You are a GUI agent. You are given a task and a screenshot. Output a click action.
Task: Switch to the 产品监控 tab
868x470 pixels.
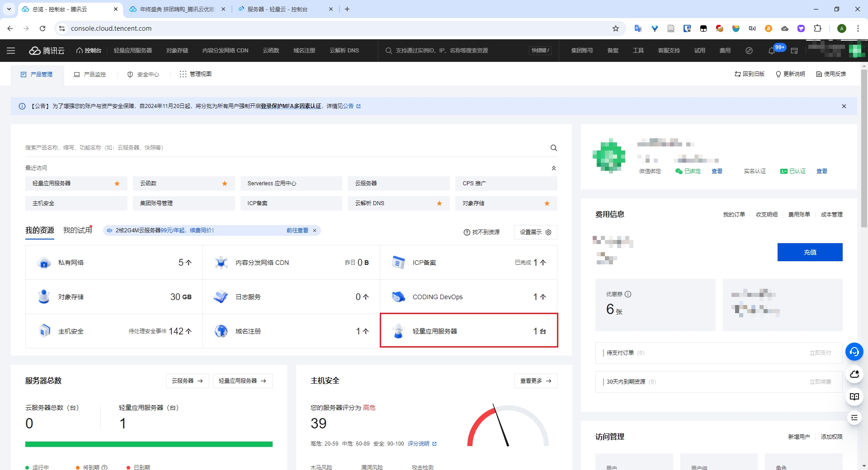(x=90, y=75)
